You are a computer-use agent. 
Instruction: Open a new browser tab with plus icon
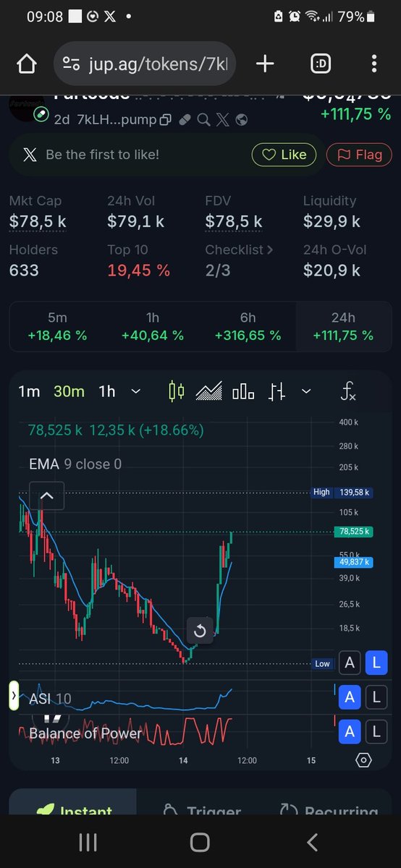(x=265, y=64)
